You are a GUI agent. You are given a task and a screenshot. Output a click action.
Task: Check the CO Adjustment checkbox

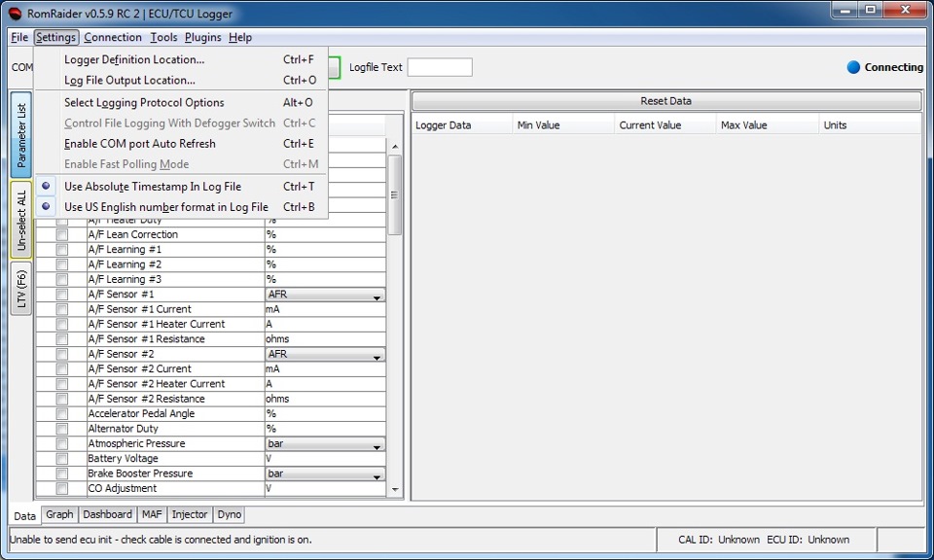click(x=61, y=488)
